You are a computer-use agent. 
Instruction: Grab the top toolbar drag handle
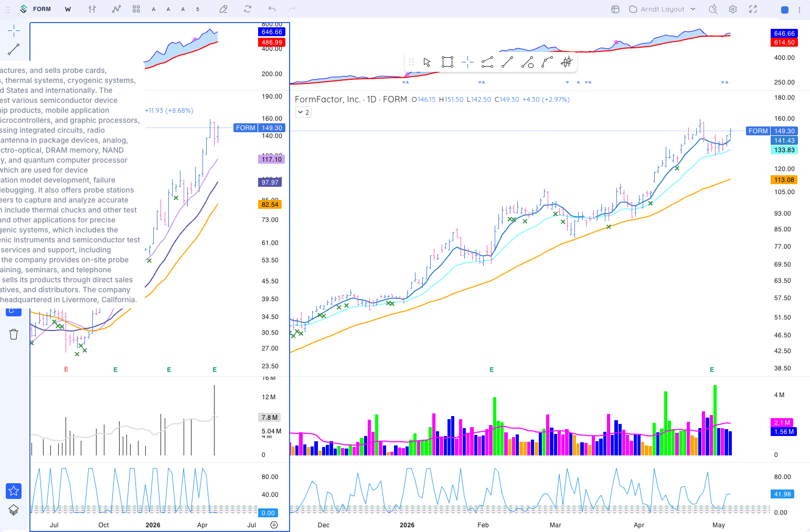pos(8,9)
